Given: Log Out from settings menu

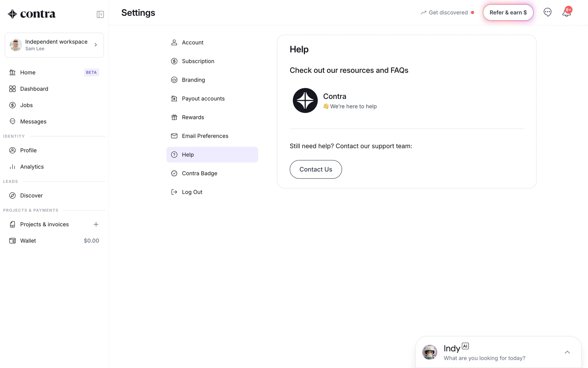Looking at the screenshot, I should 192,192.
